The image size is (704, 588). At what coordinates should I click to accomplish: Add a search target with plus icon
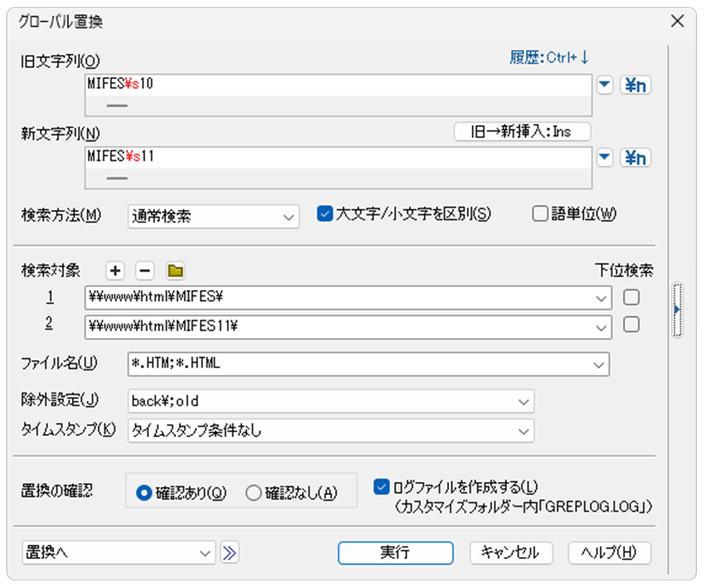(x=115, y=270)
